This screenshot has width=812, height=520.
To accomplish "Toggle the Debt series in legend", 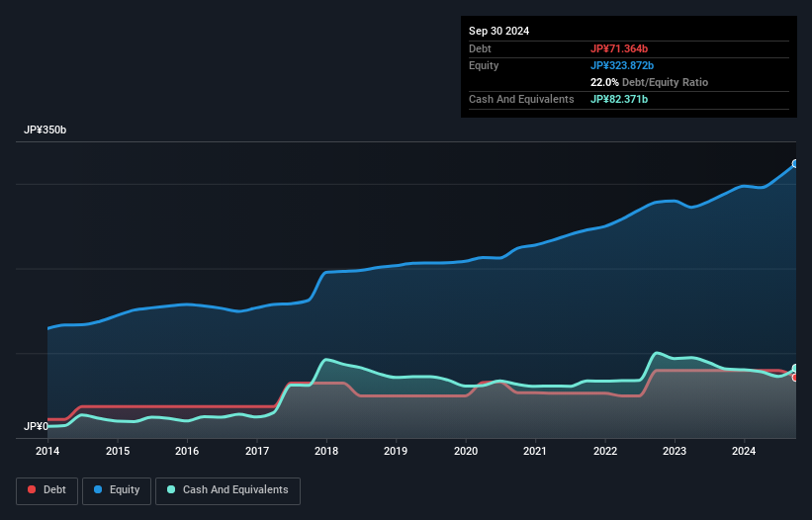I will [x=46, y=490].
